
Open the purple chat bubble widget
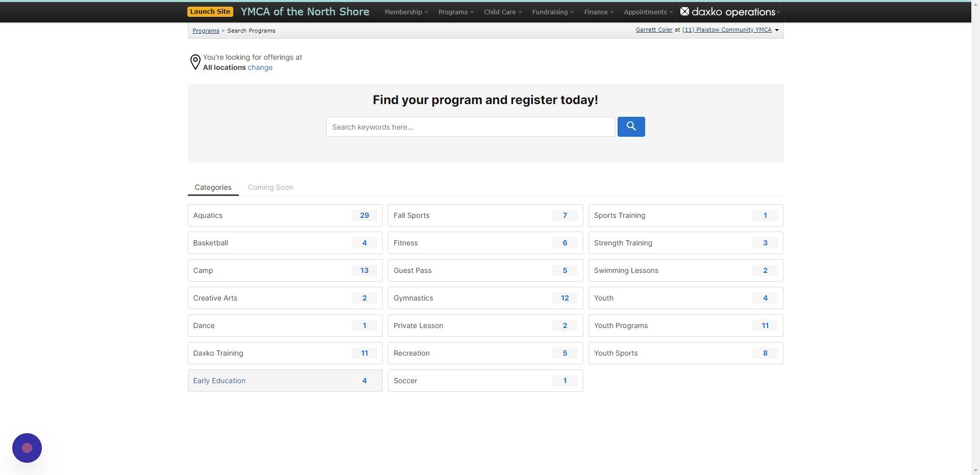click(27, 448)
